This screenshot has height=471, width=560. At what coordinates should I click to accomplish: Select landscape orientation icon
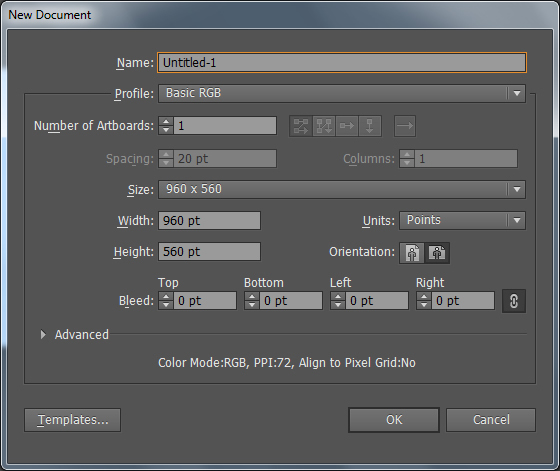(x=437, y=253)
